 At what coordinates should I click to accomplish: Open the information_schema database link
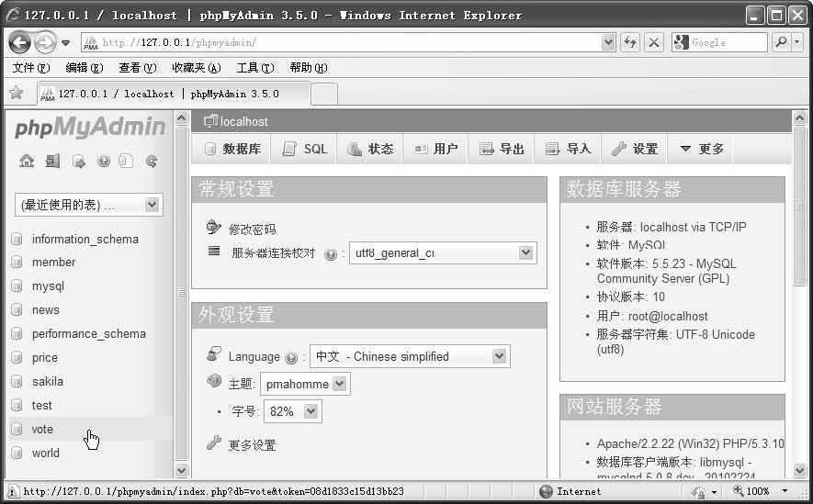(85, 240)
